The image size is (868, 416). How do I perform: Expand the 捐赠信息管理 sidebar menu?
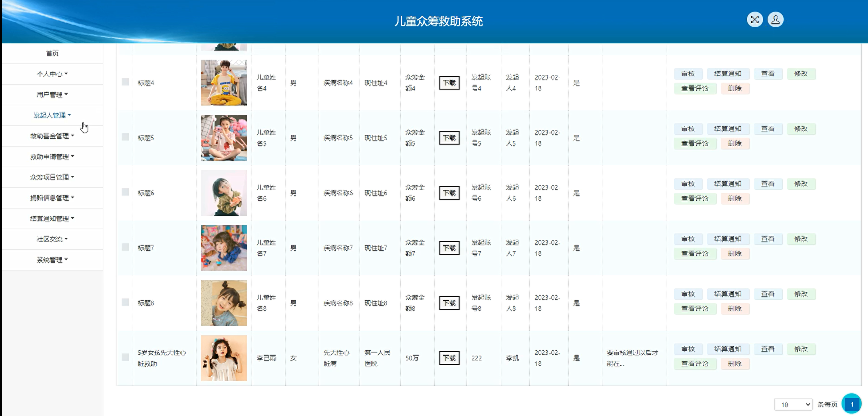[52, 198]
